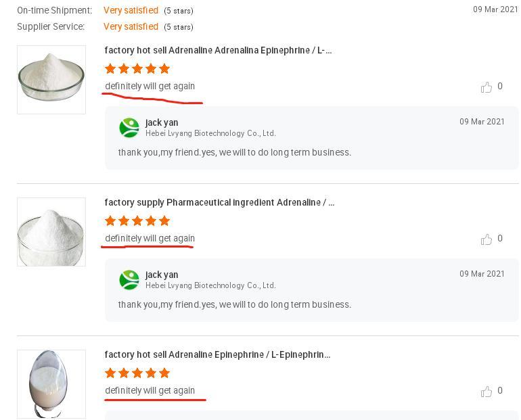Open third egg-shaped container product thumbnail

[51, 383]
